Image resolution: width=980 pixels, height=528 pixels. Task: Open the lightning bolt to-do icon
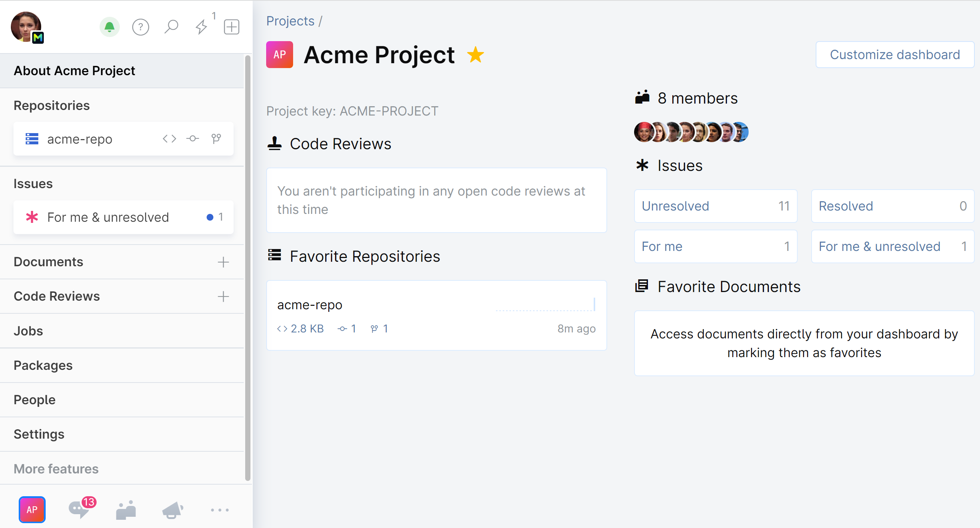tap(201, 27)
